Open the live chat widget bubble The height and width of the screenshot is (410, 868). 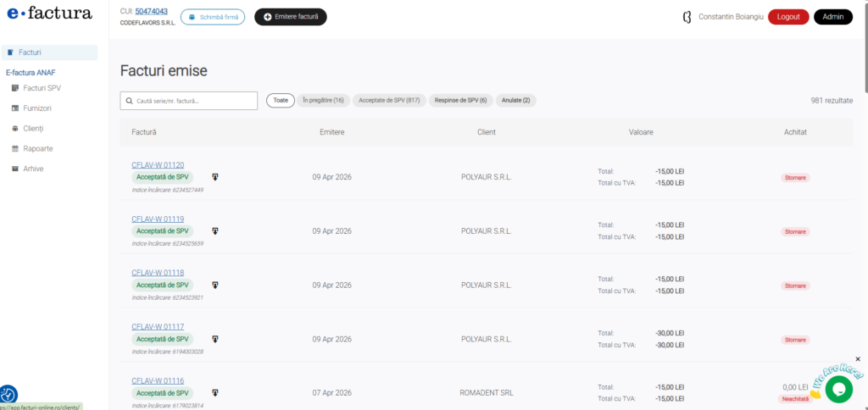[838, 389]
